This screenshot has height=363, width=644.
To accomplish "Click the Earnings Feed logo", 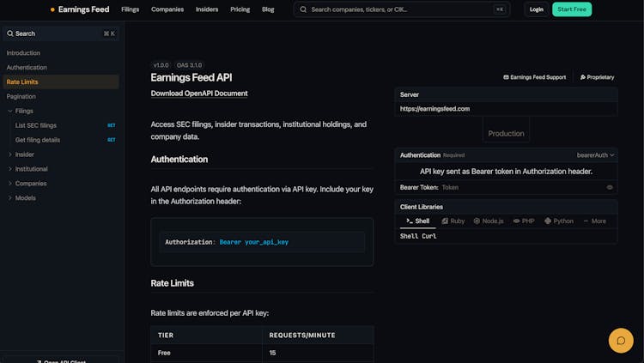I will [x=80, y=9].
